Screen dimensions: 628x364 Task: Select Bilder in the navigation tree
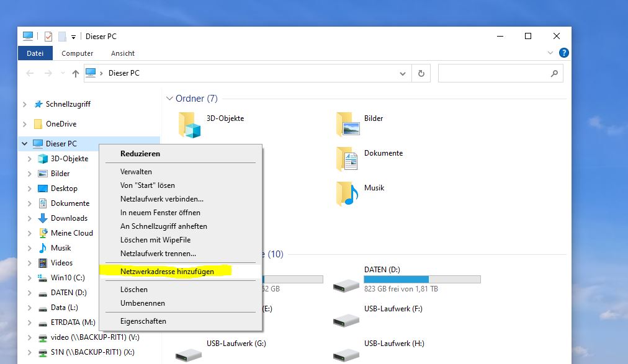pyautogui.click(x=60, y=173)
